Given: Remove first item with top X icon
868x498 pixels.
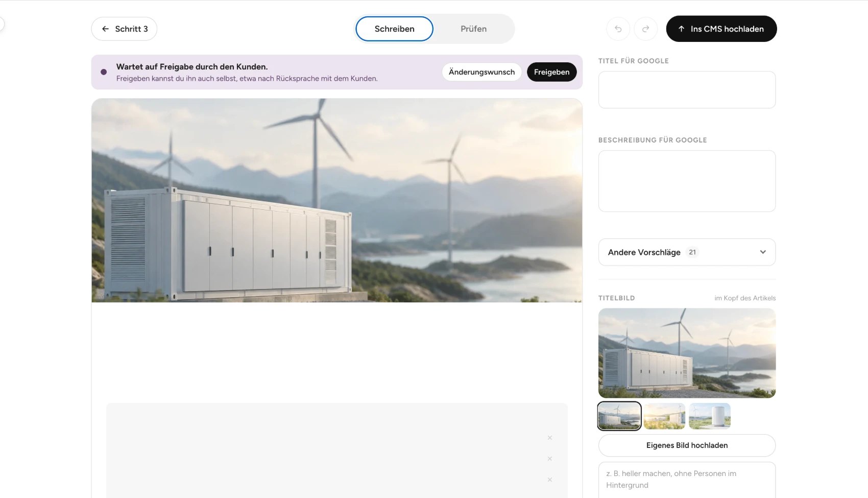Looking at the screenshot, I should click(550, 438).
